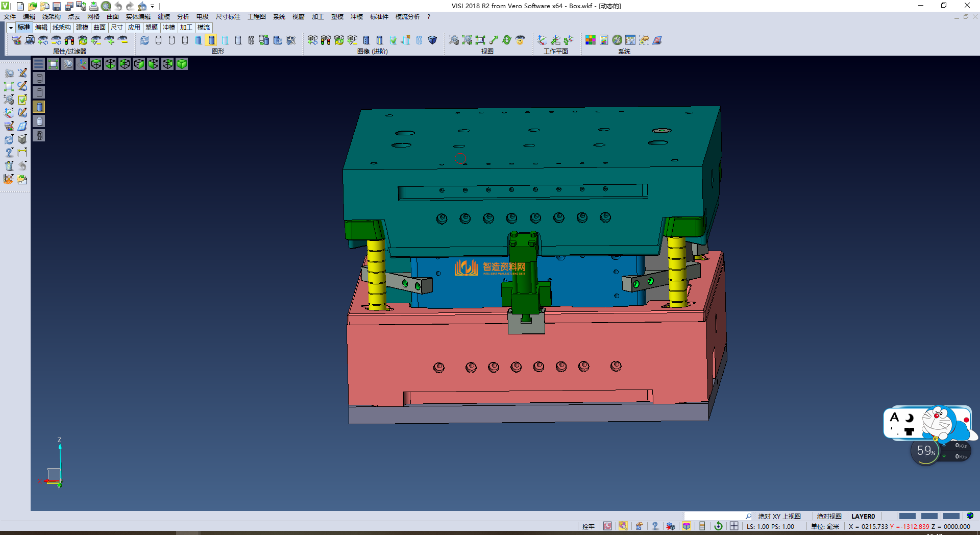Click the Print icon in quick toolbar

coord(93,6)
